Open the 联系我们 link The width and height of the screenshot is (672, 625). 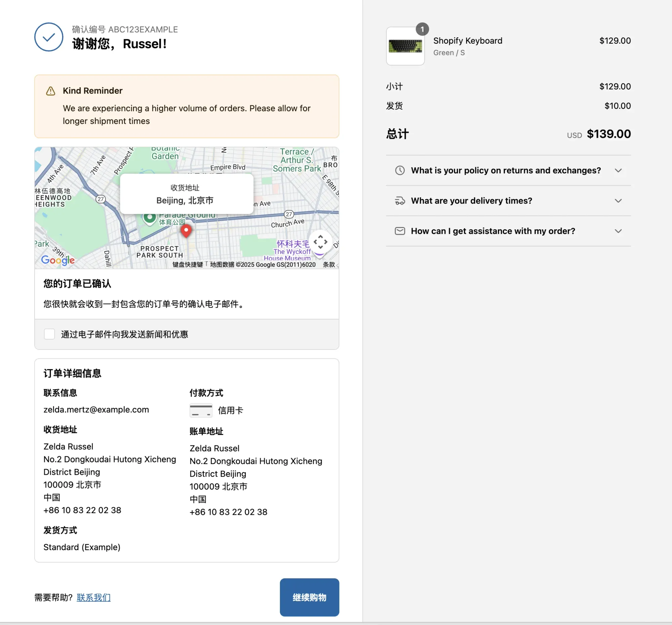[x=93, y=597]
